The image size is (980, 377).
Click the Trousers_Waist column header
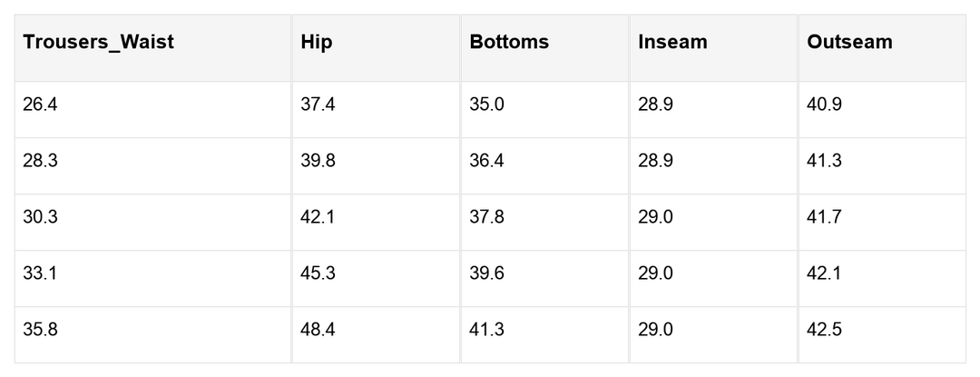click(98, 43)
